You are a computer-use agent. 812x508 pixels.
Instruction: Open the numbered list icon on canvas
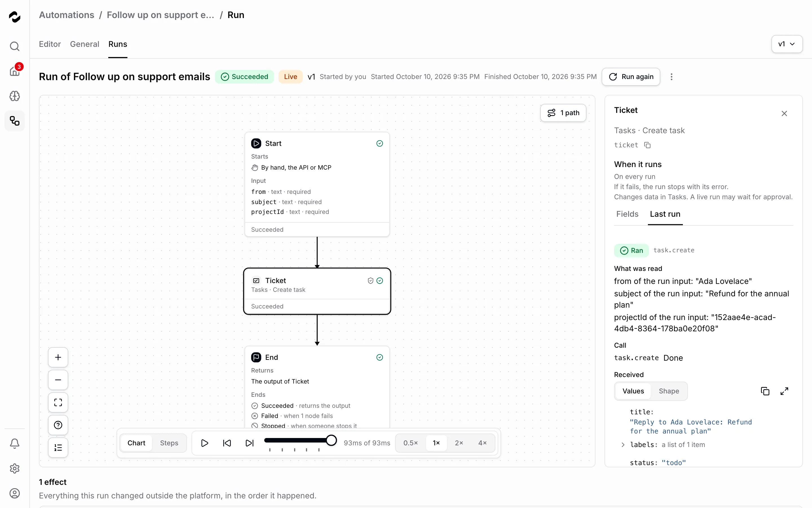click(58, 448)
